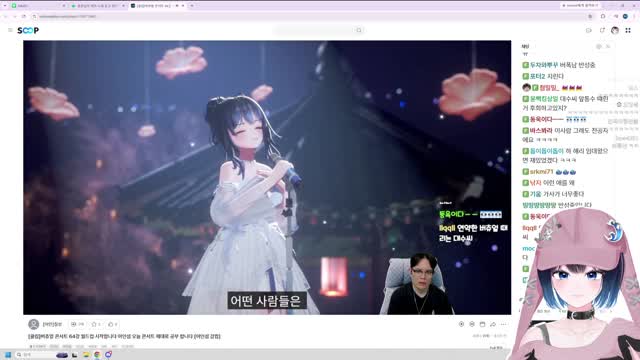Switch to the first browser tab
Viewport: 640px width, 360px height.
37,6
